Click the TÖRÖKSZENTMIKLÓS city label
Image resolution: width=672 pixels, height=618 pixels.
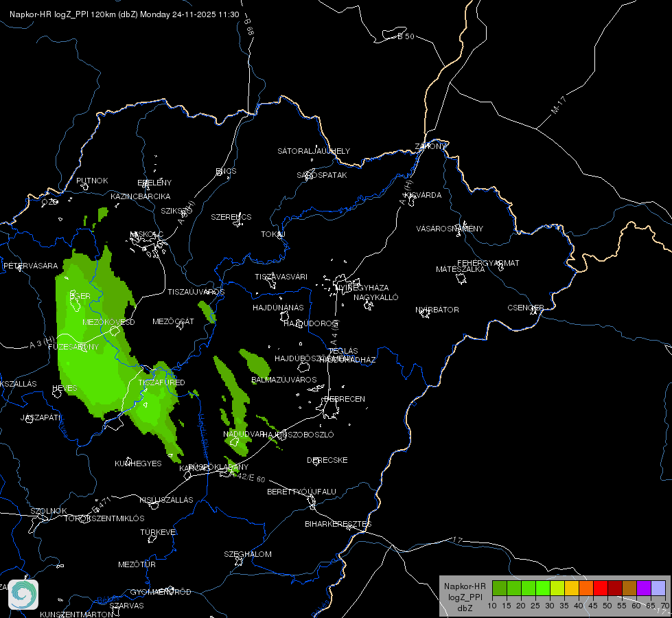pyautogui.click(x=104, y=518)
